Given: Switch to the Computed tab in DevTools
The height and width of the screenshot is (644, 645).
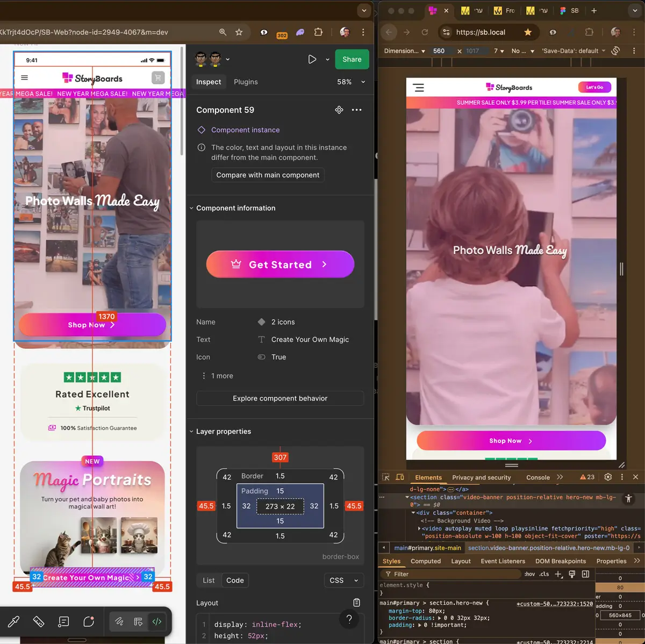Looking at the screenshot, I should point(426,561).
